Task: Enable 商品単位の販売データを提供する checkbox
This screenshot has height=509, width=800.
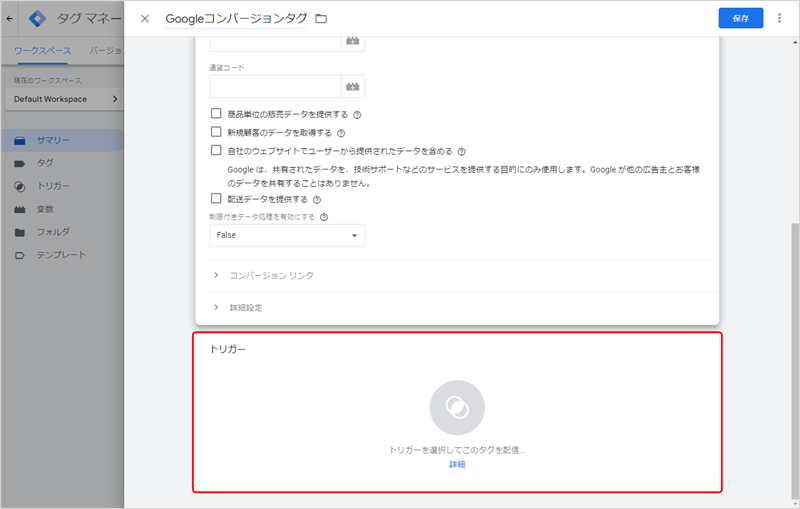Action: [x=216, y=113]
